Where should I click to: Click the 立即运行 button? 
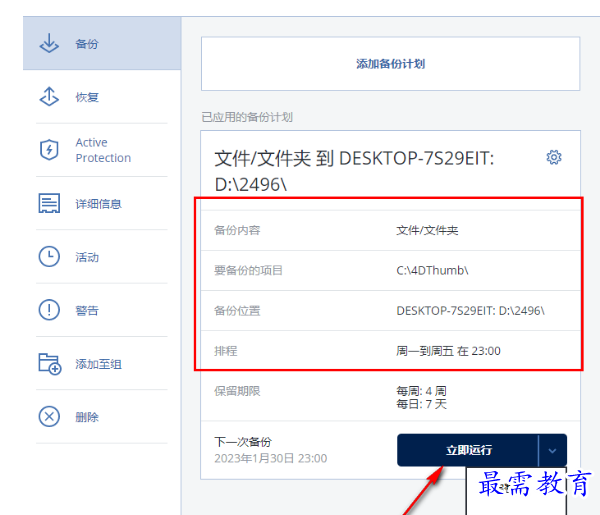pyautogui.click(x=468, y=450)
